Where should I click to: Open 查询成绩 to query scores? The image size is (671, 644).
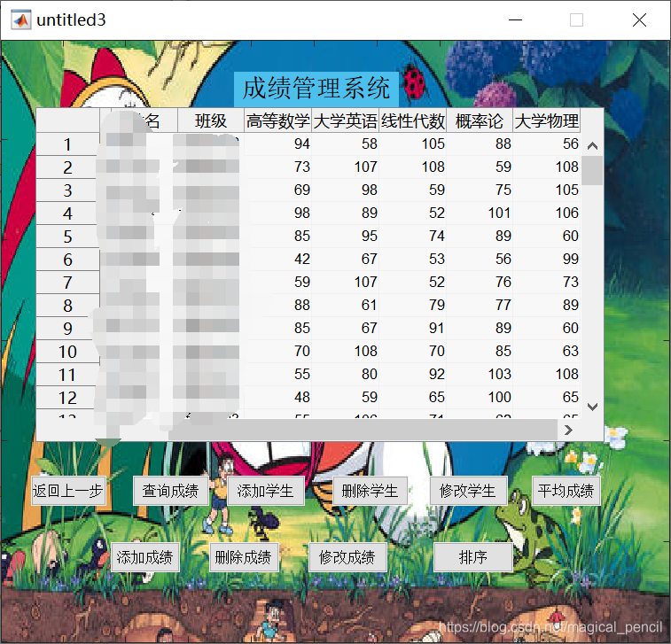point(170,491)
